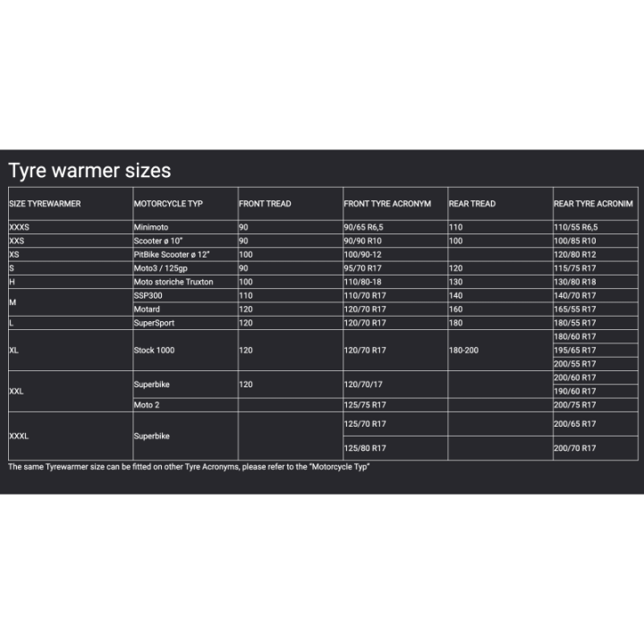Click the SSP300 motorcycle type cell
Viewport: 644px width, 644px height.
coord(148,295)
